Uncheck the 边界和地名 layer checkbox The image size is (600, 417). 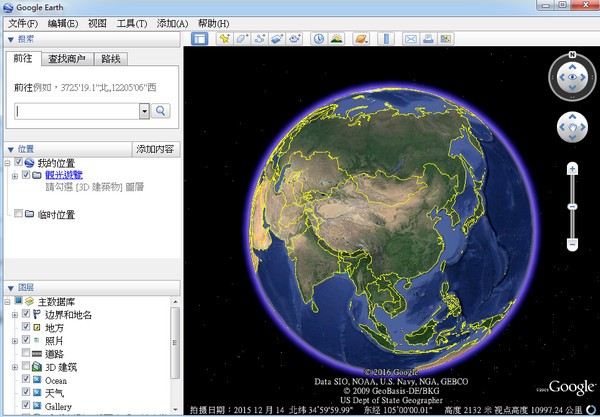point(27,314)
